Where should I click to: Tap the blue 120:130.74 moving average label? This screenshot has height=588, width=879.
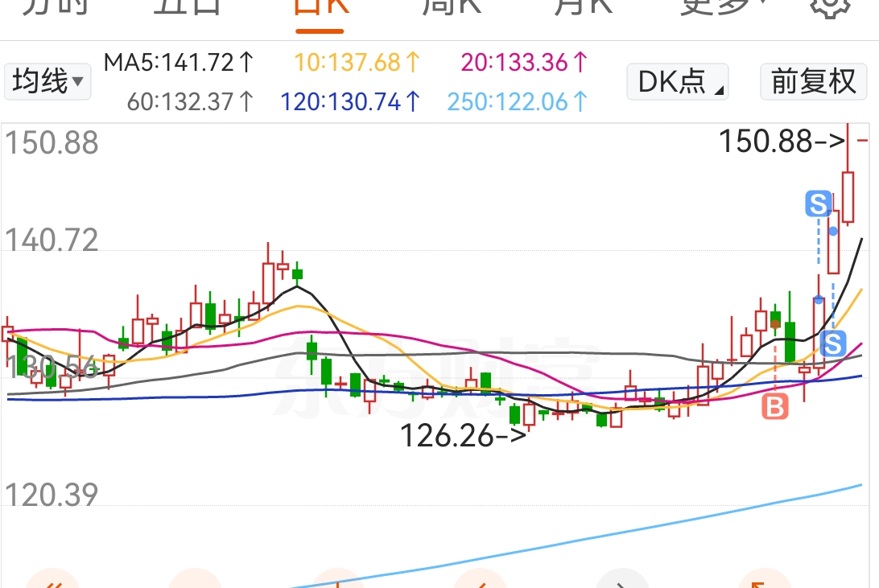tap(350, 102)
